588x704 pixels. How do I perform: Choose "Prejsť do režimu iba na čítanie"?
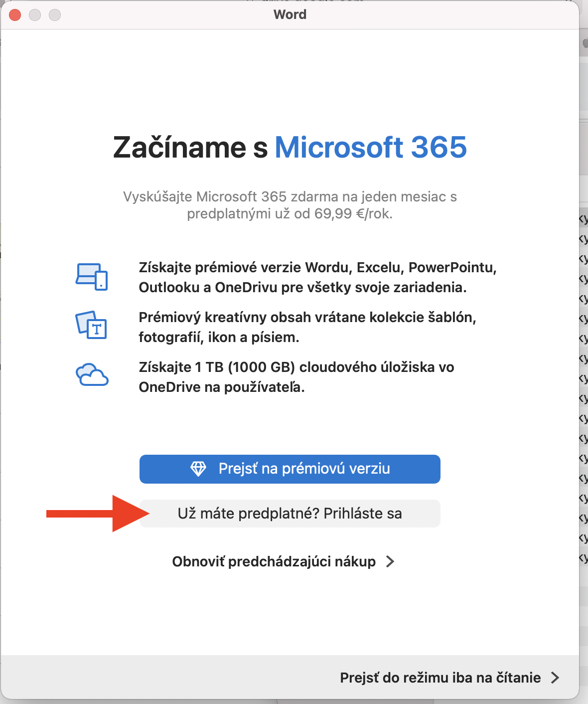[x=440, y=678]
